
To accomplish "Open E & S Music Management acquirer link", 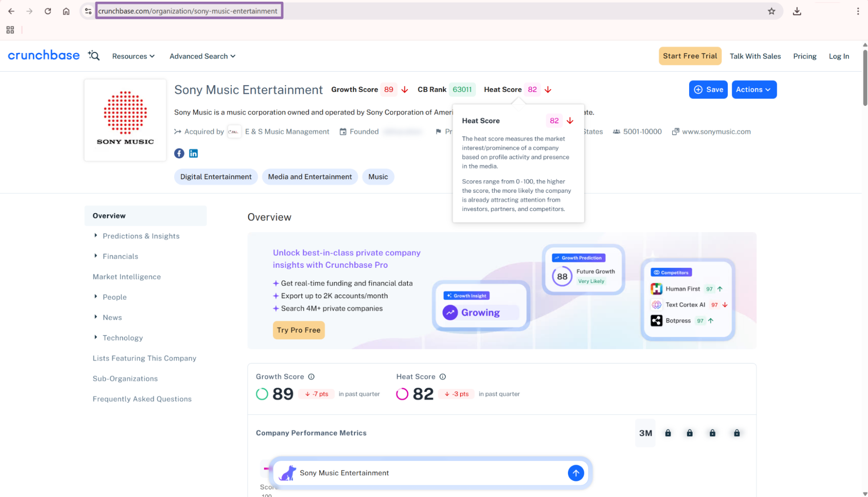I will click(x=287, y=132).
